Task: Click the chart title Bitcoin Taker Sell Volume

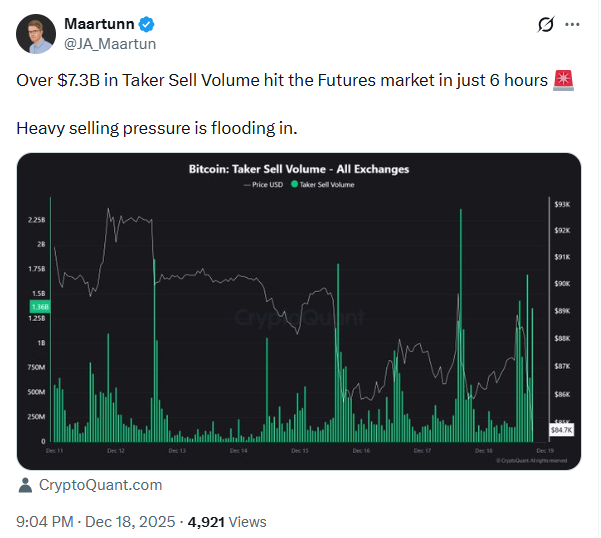Action: click(x=299, y=170)
